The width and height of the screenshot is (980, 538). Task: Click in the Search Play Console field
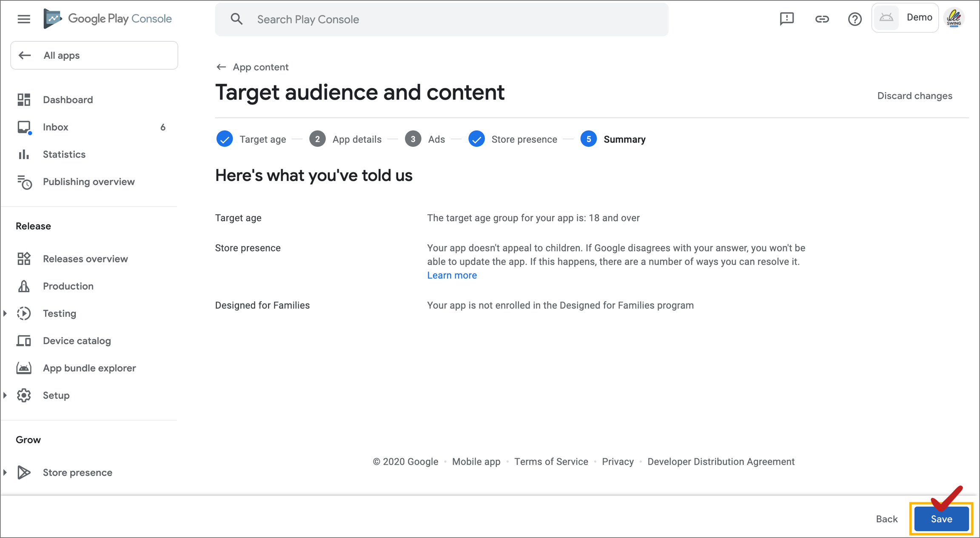tap(442, 20)
